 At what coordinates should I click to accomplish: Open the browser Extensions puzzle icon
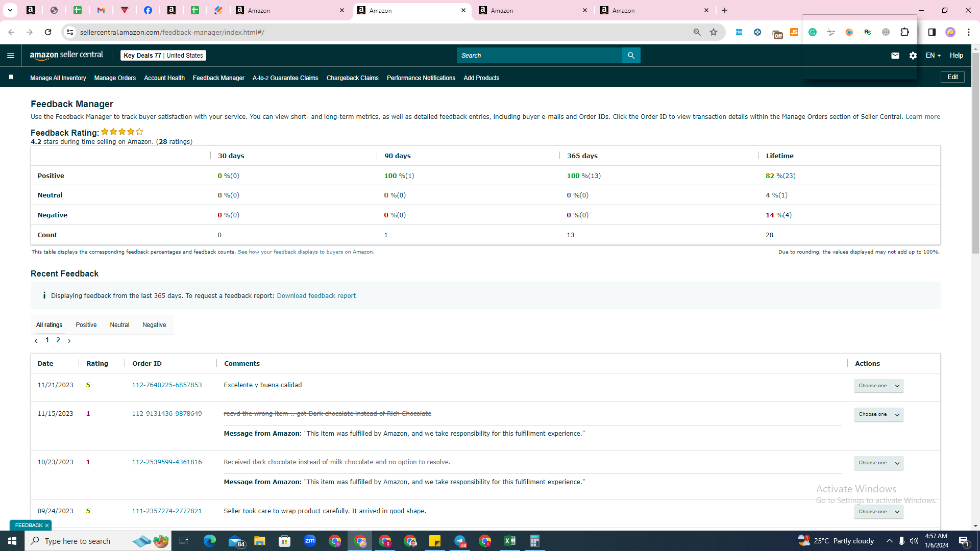(904, 32)
